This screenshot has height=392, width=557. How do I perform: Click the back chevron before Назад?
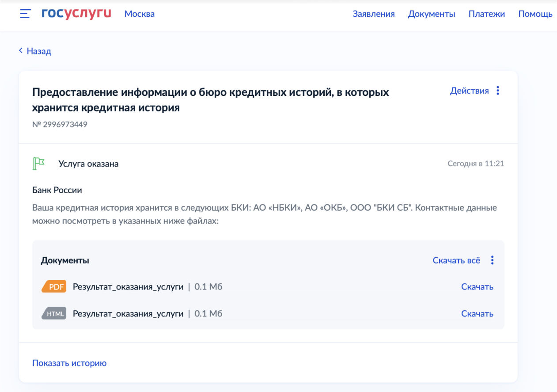21,51
